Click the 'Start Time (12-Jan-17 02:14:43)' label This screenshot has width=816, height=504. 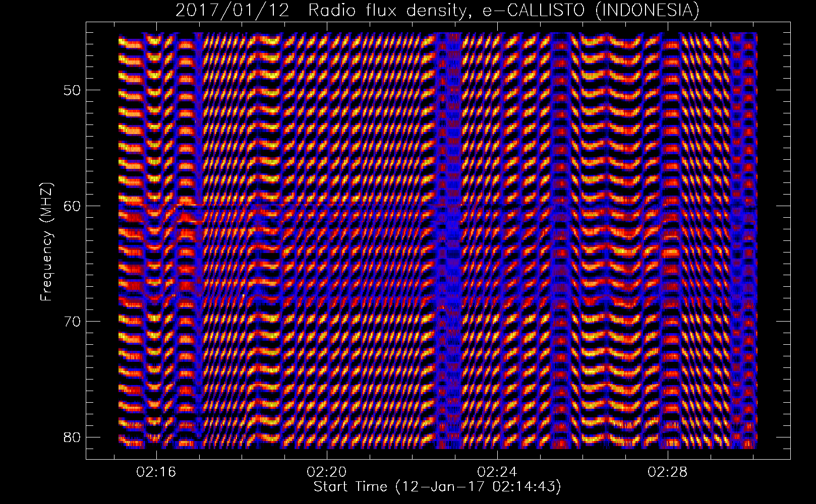pyautogui.click(x=437, y=487)
